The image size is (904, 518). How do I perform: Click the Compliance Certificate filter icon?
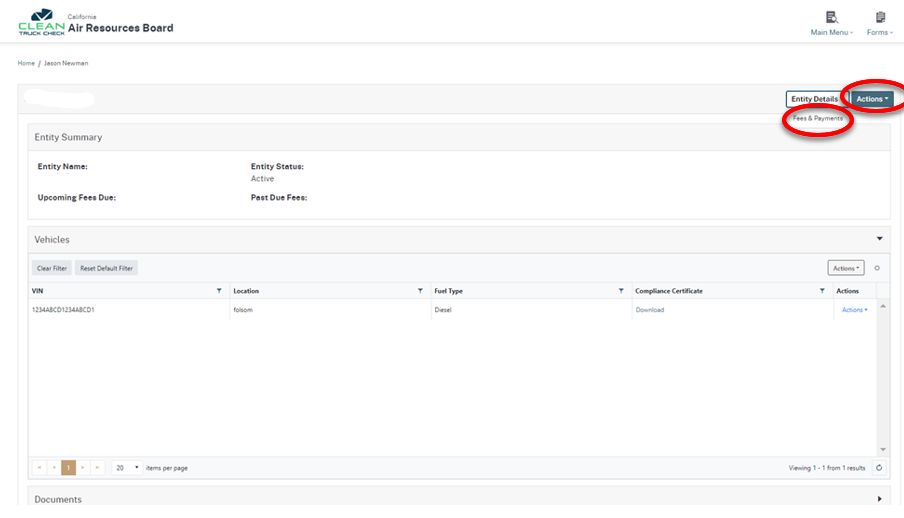click(x=822, y=291)
